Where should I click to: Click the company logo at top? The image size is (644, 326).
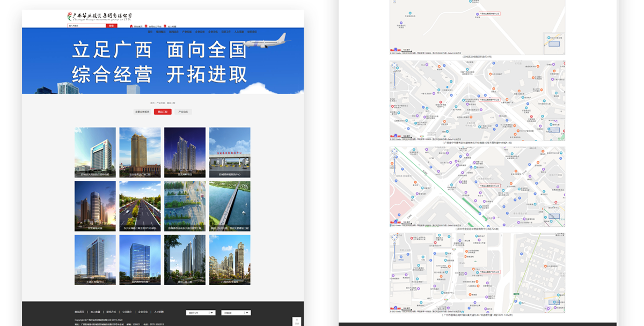point(100,17)
